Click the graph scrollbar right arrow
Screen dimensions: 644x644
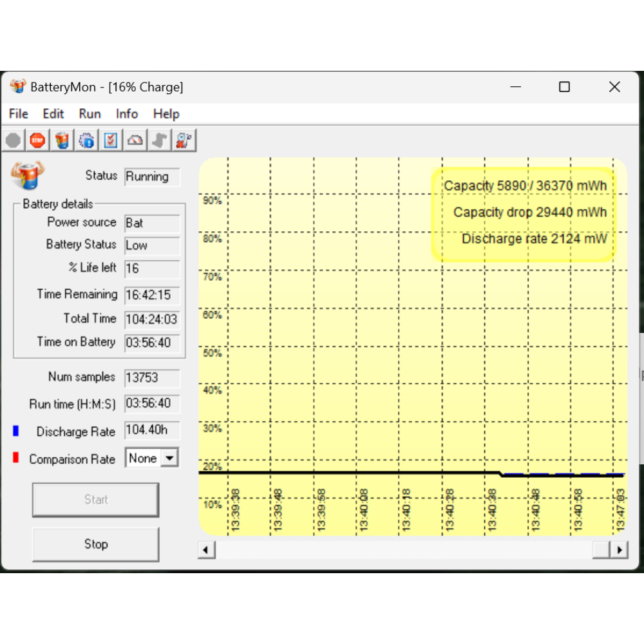coord(619,550)
